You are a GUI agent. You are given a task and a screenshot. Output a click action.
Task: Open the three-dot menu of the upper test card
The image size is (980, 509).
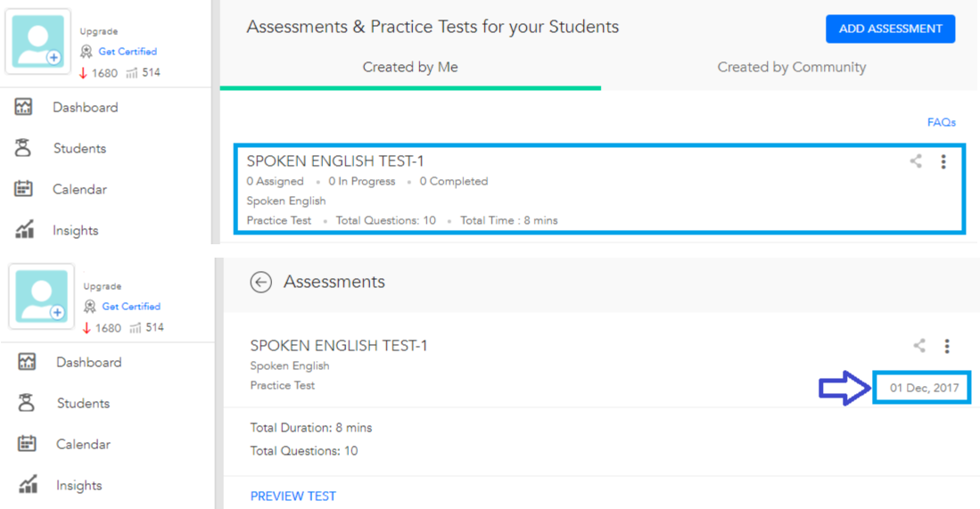pyautogui.click(x=943, y=161)
